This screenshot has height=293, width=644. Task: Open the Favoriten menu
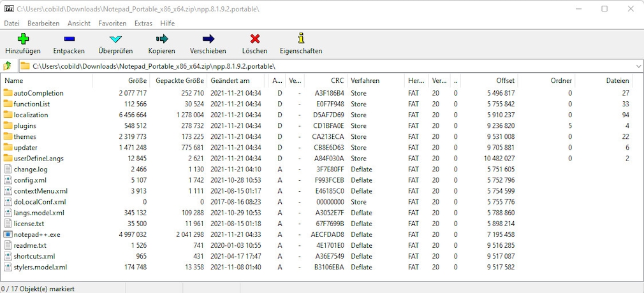pos(112,23)
